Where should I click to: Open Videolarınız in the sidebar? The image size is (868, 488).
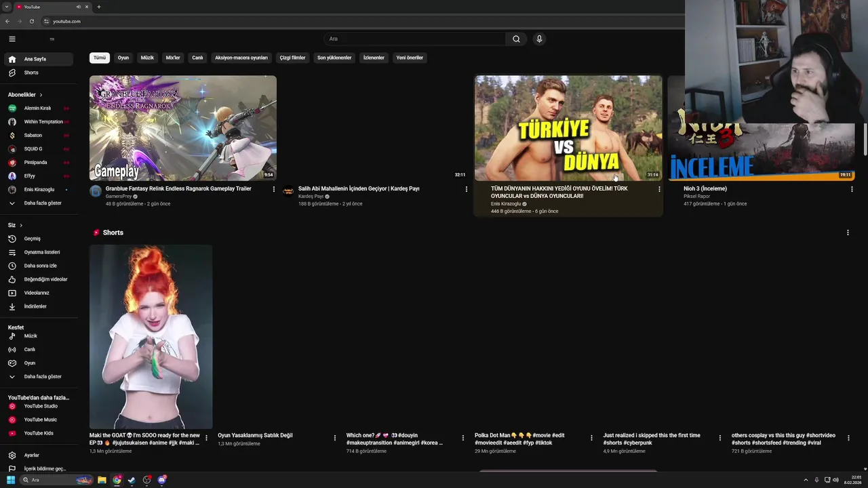(39, 293)
